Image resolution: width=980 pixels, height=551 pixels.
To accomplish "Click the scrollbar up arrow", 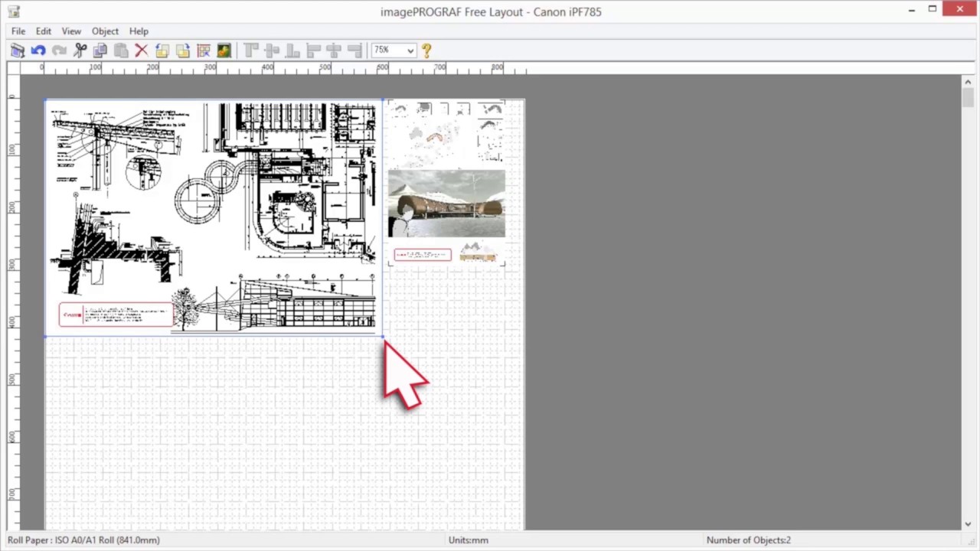I will pos(969,80).
